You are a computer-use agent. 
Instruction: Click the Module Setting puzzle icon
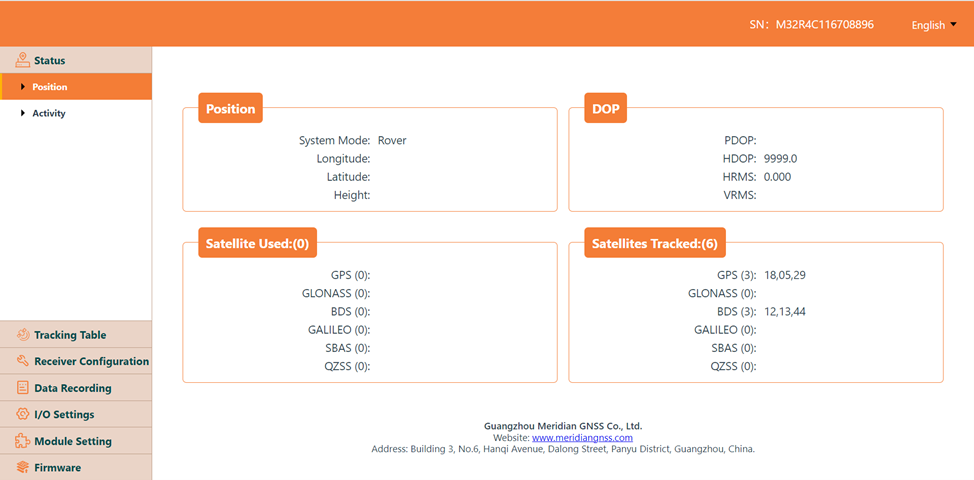coord(22,441)
